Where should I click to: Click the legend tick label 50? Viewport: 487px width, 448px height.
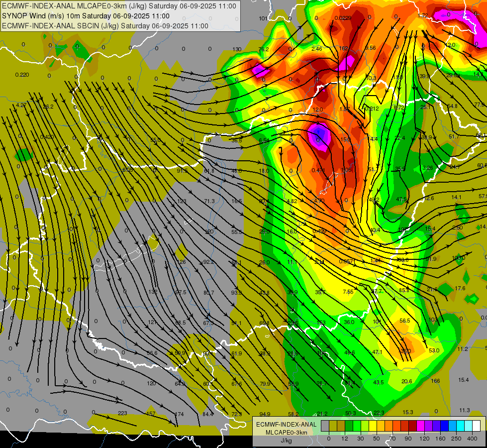pyautogui.click(x=377, y=439)
